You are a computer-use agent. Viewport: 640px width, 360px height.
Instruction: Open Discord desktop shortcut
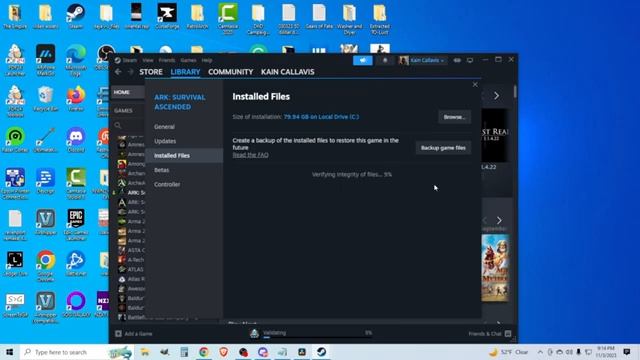76,140
